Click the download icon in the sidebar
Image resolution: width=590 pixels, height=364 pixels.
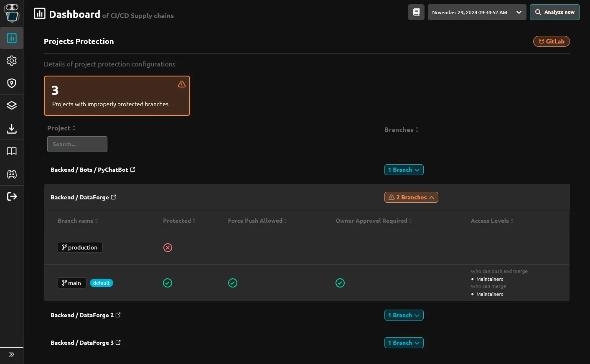(x=12, y=129)
